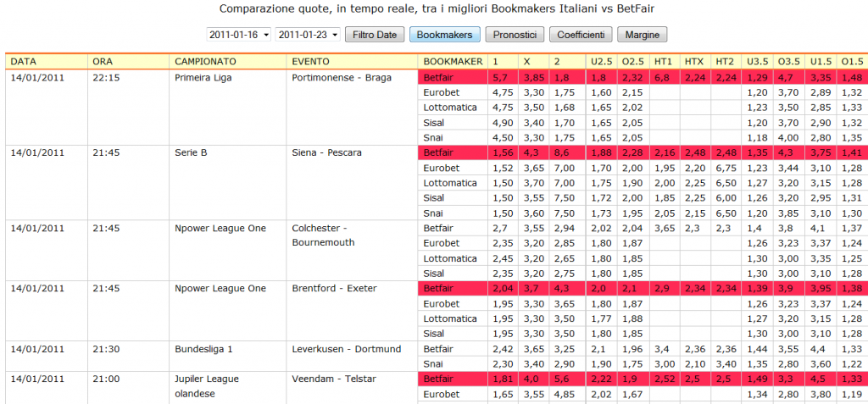The image size is (868, 404).
Task: Open the 2011-01-23 end date dropdown
Action: pos(308,35)
